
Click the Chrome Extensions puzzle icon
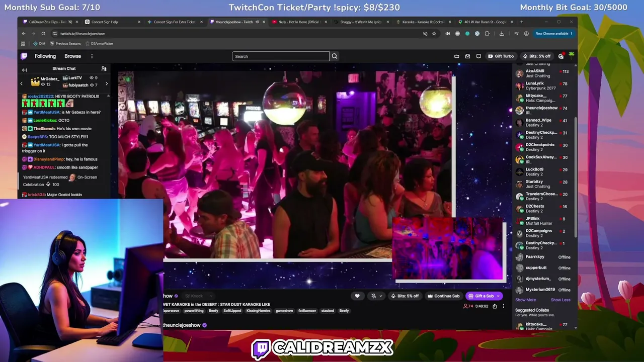(487, 34)
